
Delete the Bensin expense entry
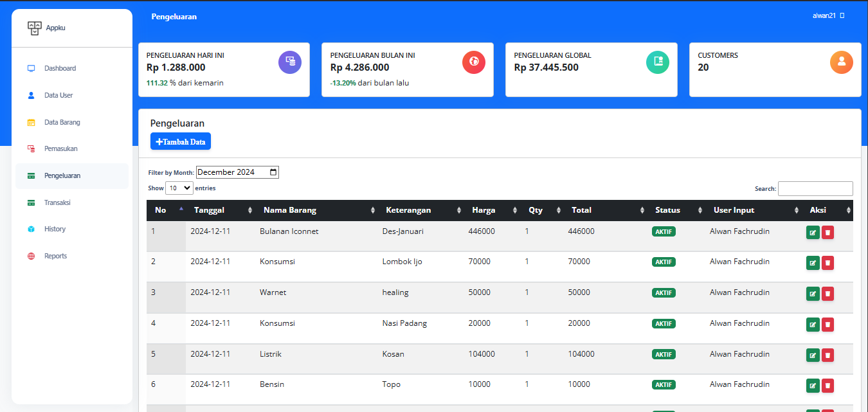tap(827, 386)
